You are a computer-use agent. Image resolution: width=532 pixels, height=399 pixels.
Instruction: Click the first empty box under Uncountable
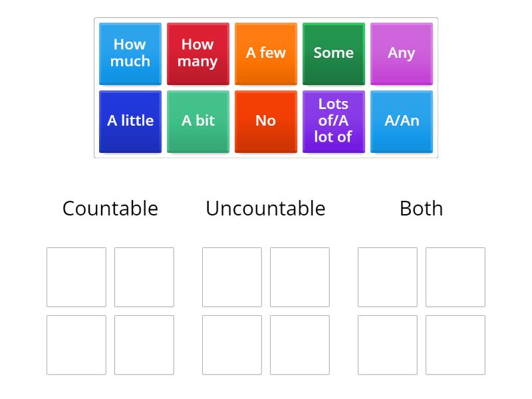pyautogui.click(x=231, y=277)
